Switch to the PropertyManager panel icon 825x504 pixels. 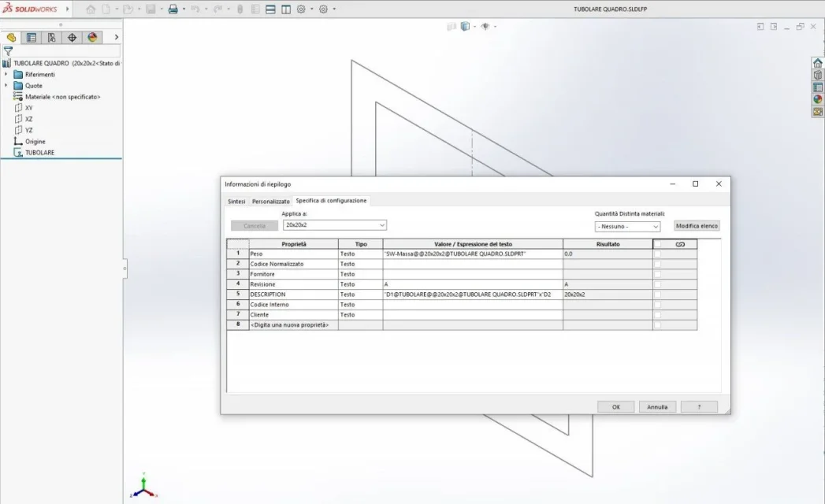tap(32, 37)
